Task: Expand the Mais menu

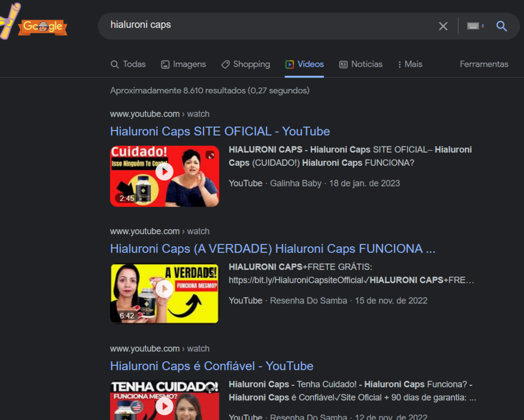Action: 410,64
